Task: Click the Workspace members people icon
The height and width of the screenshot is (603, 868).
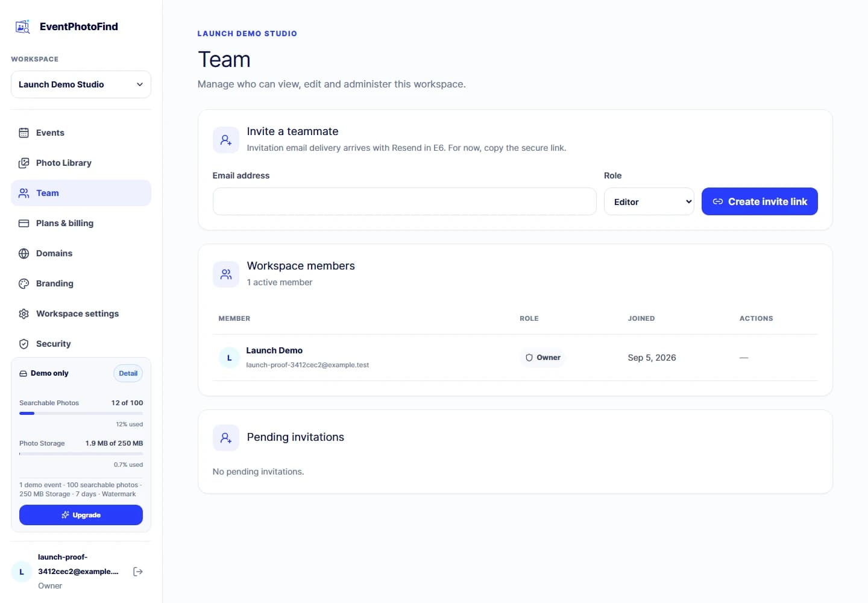Action: click(226, 274)
